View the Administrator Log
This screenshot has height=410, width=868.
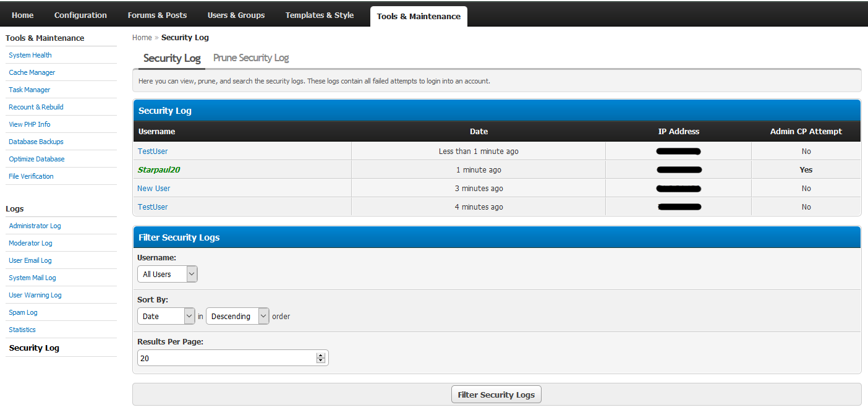pos(35,226)
